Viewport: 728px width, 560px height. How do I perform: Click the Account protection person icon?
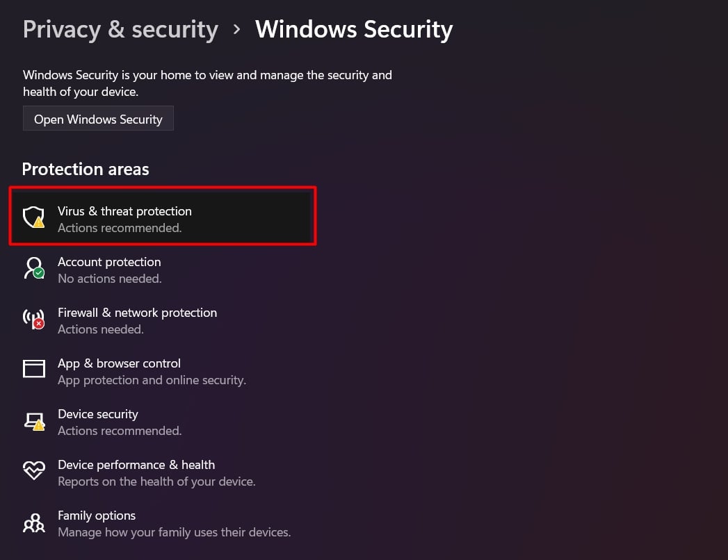(x=33, y=269)
